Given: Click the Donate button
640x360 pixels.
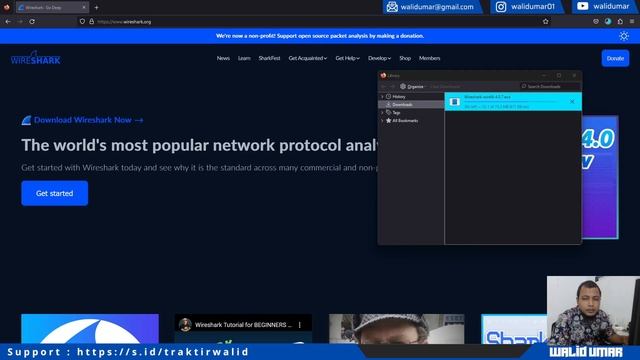Looking at the screenshot, I should tap(615, 58).
